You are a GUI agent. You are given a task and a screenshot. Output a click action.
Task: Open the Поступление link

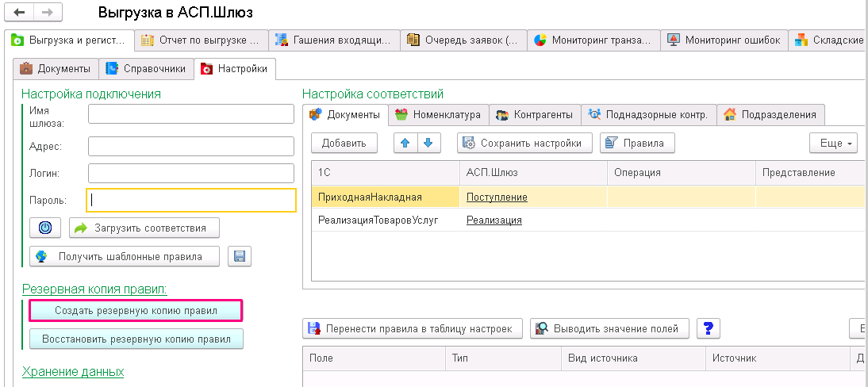(x=497, y=197)
